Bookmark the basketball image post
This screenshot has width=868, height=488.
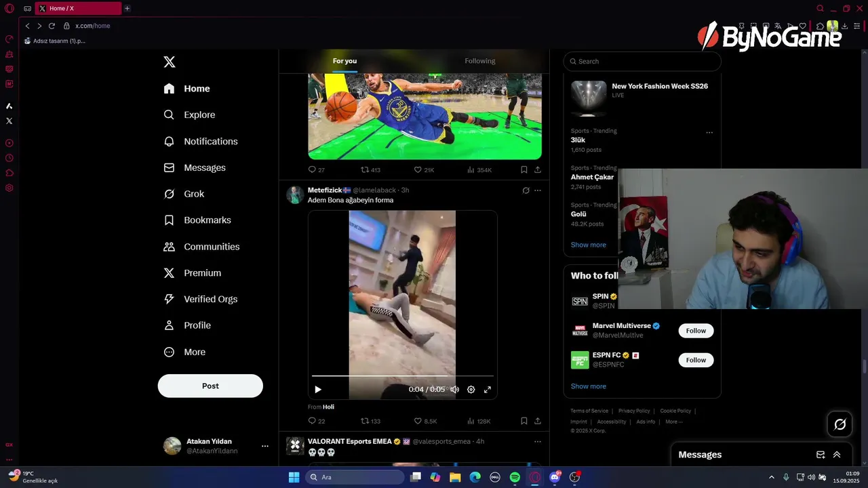click(x=524, y=170)
